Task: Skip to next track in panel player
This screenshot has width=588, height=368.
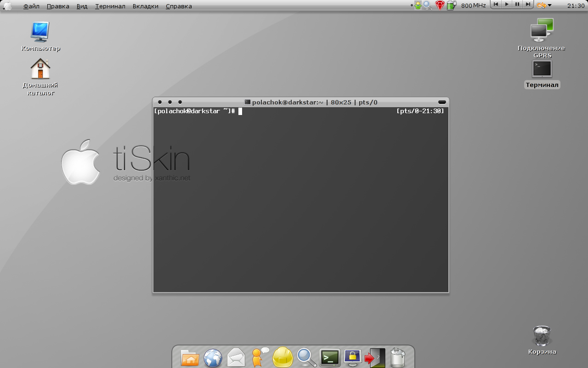Action: point(528,4)
